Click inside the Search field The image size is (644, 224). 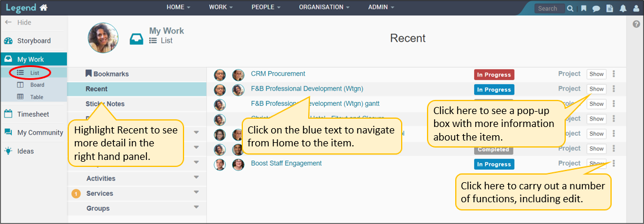pyautogui.click(x=549, y=8)
